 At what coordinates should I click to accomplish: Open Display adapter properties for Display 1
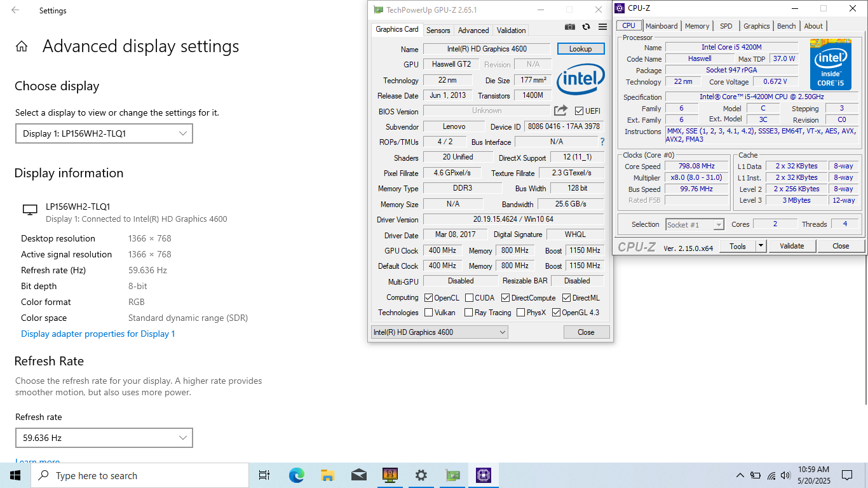click(98, 334)
